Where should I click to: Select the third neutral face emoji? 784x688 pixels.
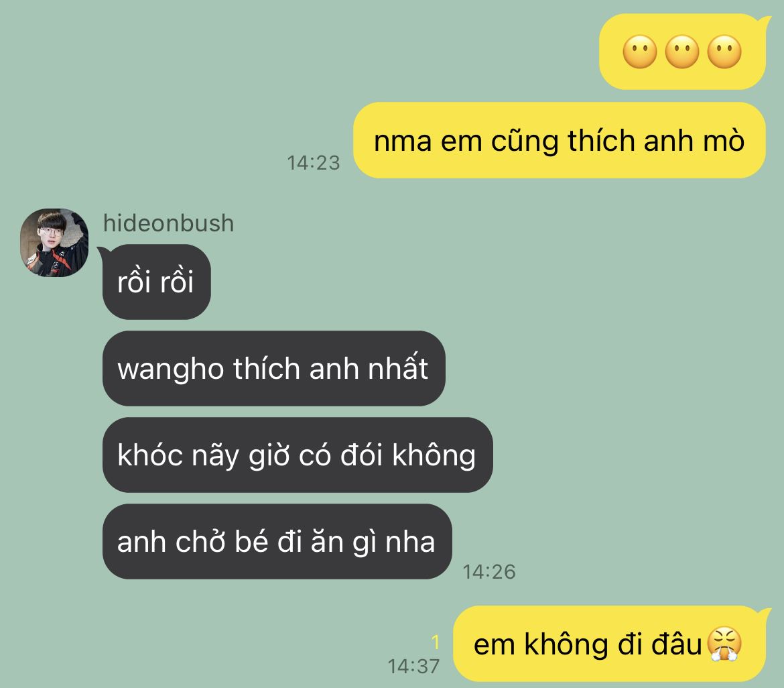pyautogui.click(x=724, y=52)
